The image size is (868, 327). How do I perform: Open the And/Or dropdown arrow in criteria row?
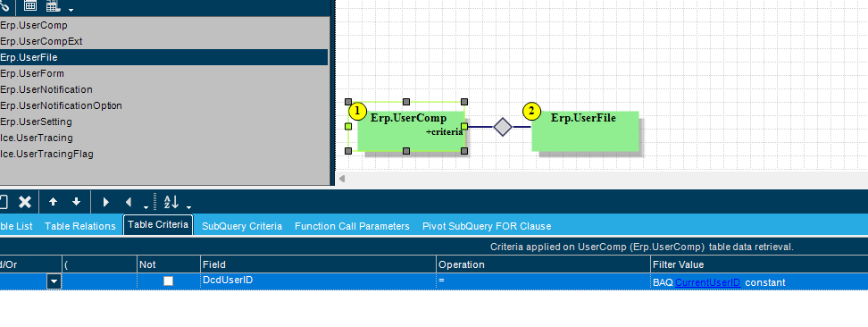[54, 281]
